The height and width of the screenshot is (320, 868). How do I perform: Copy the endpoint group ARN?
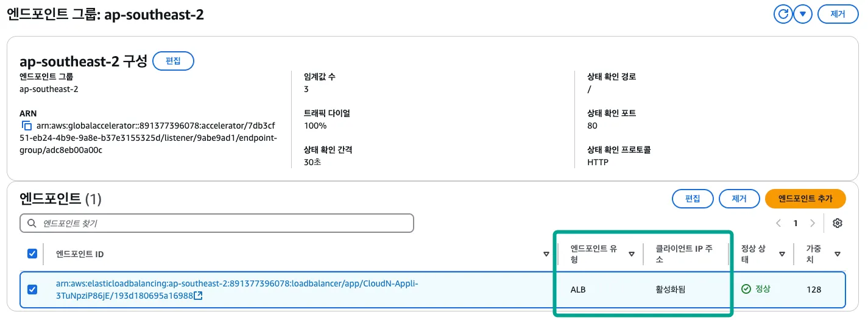point(27,126)
